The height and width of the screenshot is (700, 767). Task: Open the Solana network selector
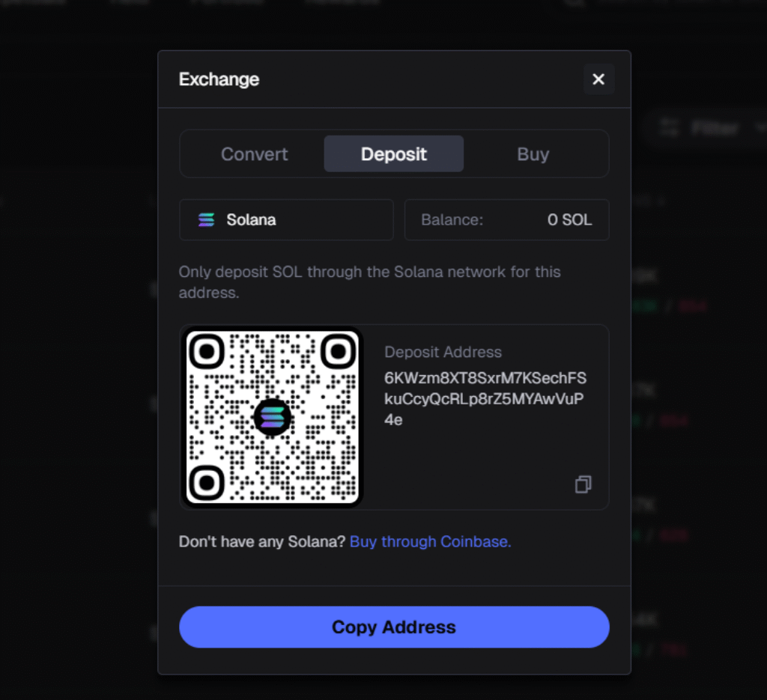click(286, 219)
